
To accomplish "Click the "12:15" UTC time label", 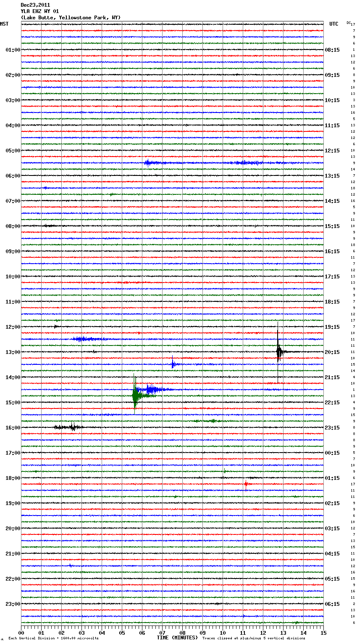I will 332,151.
